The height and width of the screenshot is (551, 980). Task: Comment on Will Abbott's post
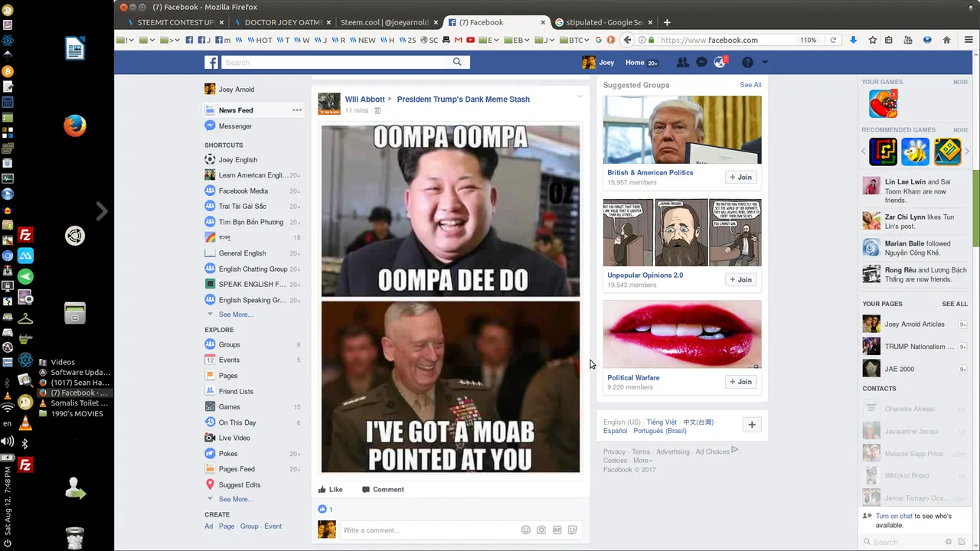[383, 490]
